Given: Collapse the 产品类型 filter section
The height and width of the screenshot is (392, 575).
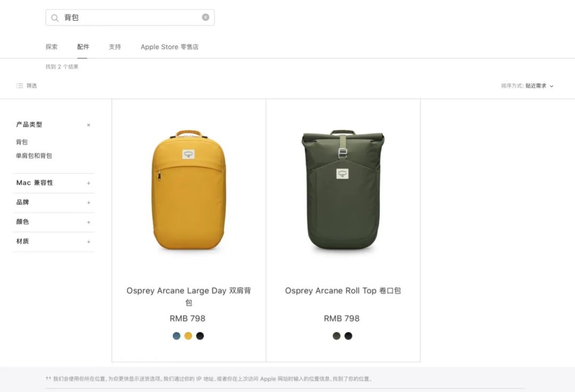Looking at the screenshot, I should (88, 125).
